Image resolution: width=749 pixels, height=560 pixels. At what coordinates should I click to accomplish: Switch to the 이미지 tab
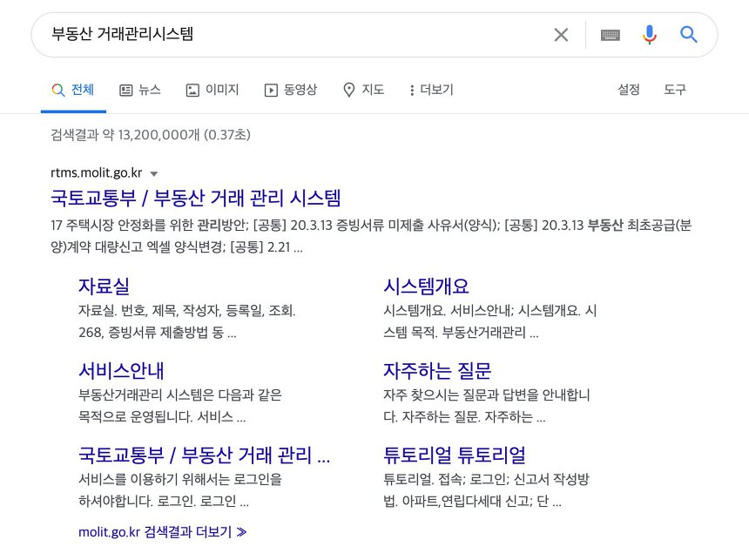coord(213,90)
